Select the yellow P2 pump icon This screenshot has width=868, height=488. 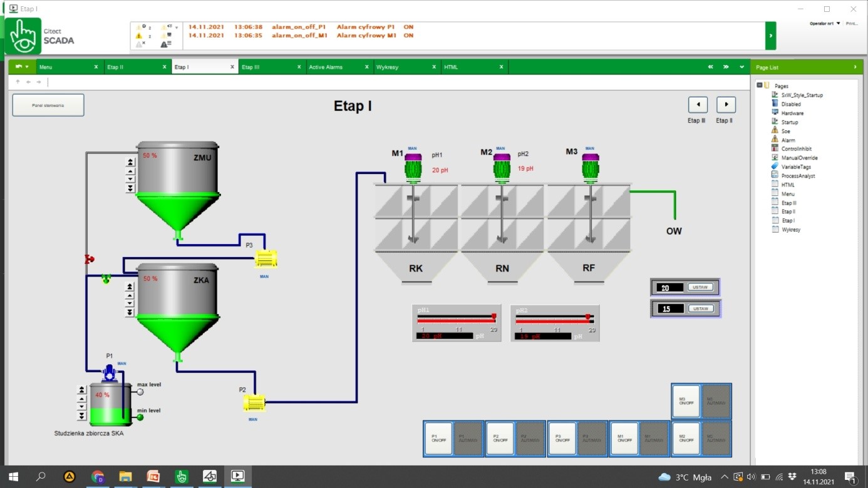[255, 403]
